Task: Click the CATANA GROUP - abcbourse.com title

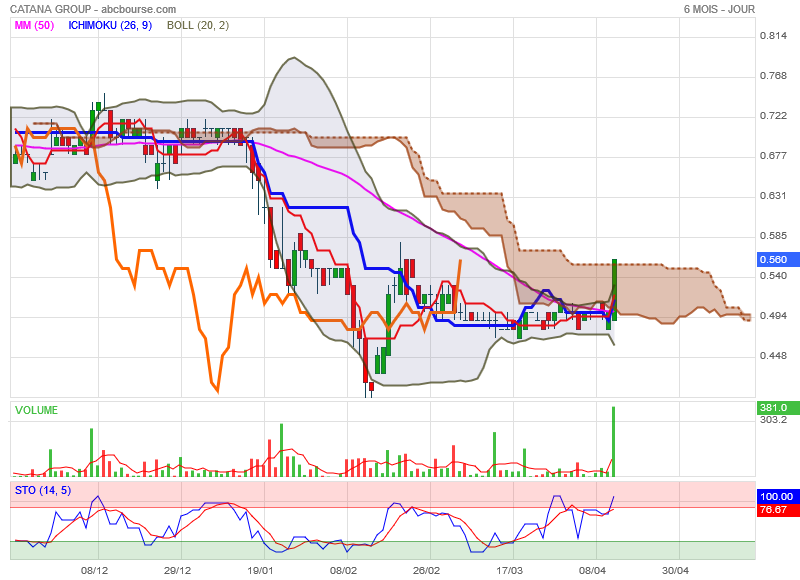Action: tap(93, 9)
